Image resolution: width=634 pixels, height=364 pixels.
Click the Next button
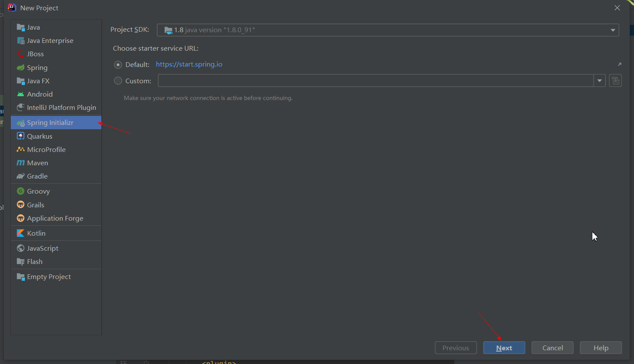504,348
